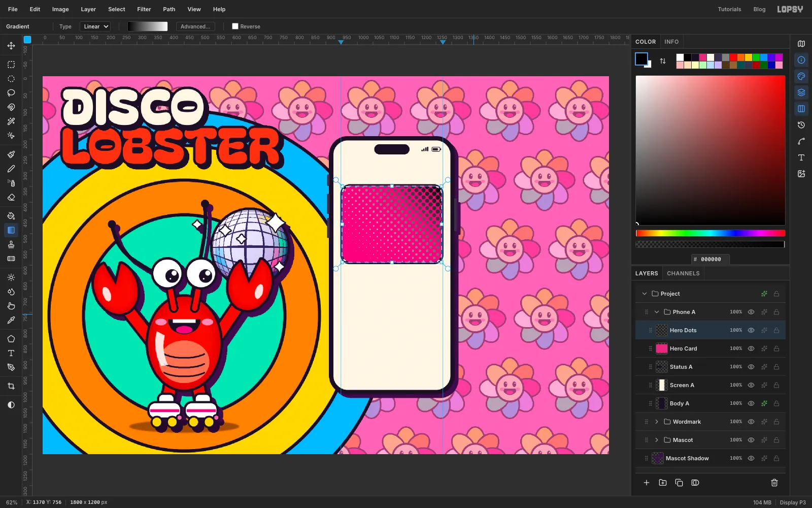Swap foreground and background colors
The image size is (812, 508).
[x=663, y=61]
